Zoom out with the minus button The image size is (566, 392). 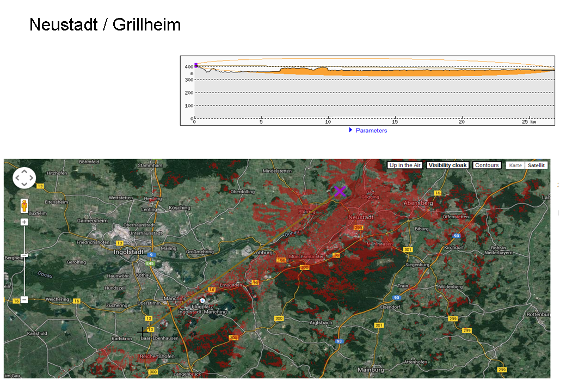tap(24, 300)
